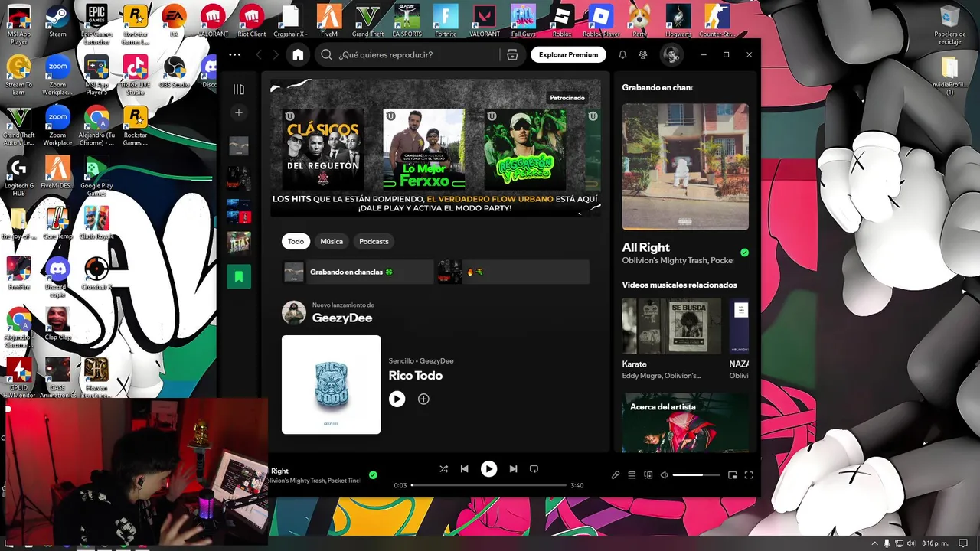Open the green bookmark item in the sidebar
980x551 pixels.
coord(239,276)
